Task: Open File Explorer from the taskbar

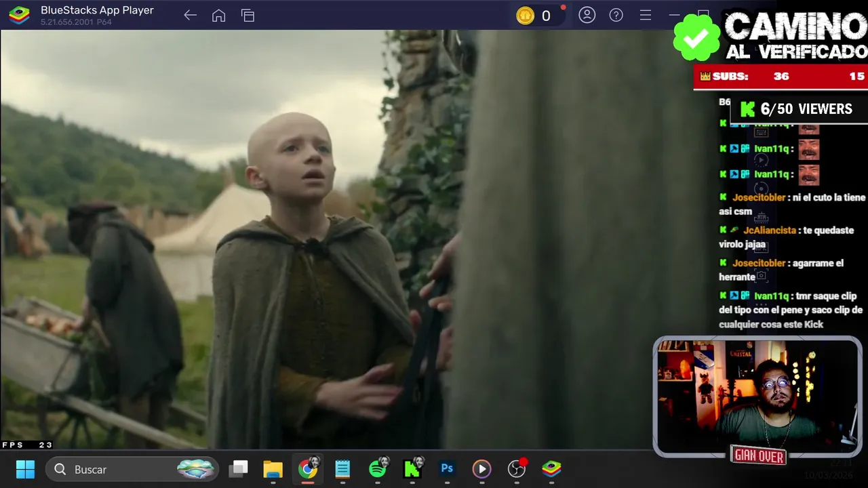Action: pos(273,469)
